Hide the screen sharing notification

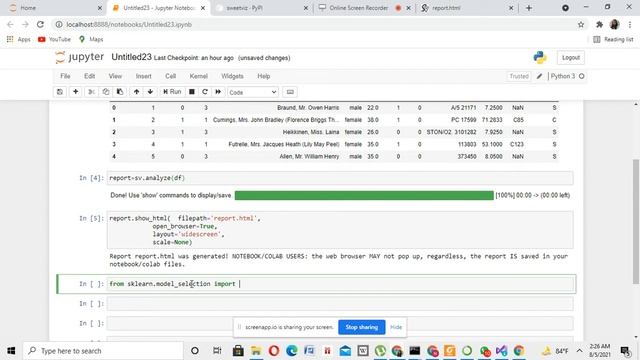tap(396, 327)
